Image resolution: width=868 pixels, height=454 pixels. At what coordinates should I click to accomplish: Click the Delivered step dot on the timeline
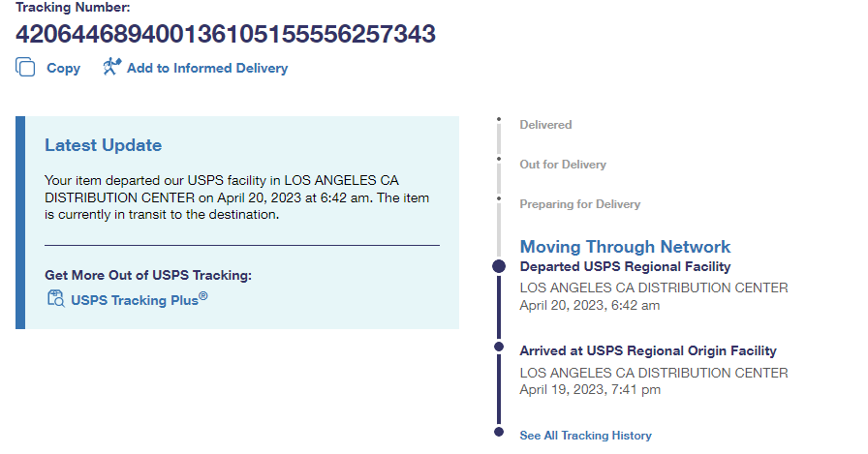[499, 120]
